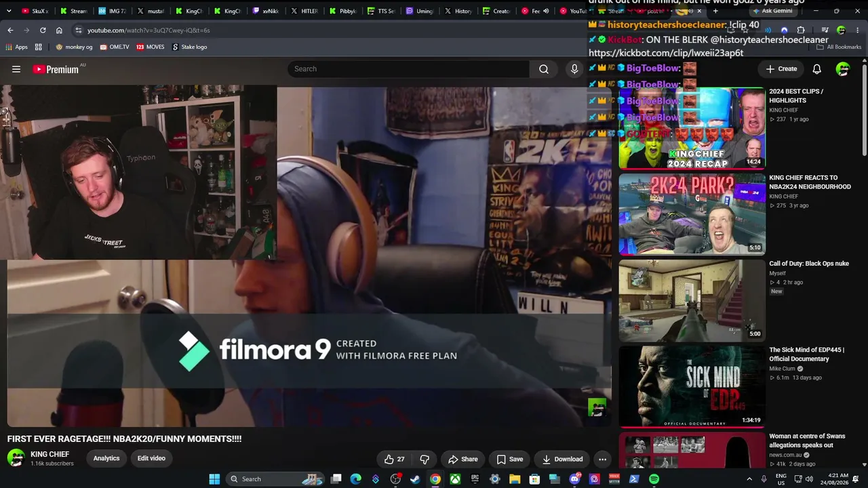Switch to the xvNikk Twitch tab

pyautogui.click(x=266, y=12)
